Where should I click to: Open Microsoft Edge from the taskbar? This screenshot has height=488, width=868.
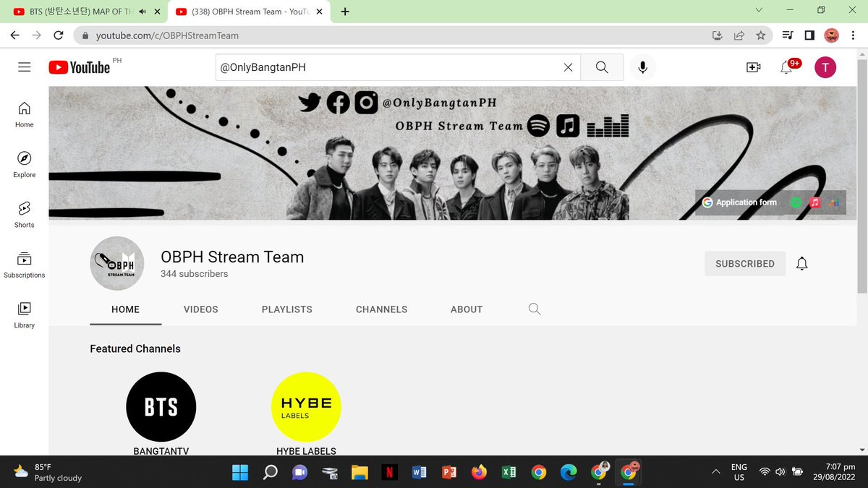[569, 472]
